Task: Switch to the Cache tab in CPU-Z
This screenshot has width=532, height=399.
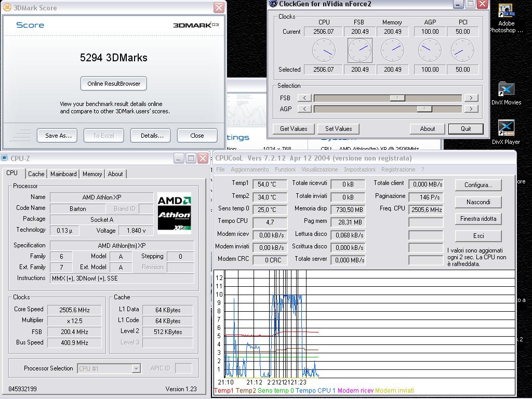Action: 36,174
